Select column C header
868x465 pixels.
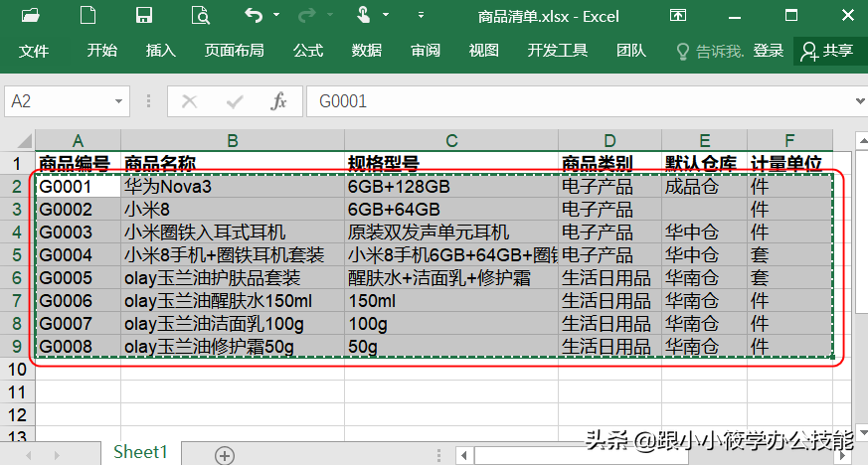click(x=451, y=140)
